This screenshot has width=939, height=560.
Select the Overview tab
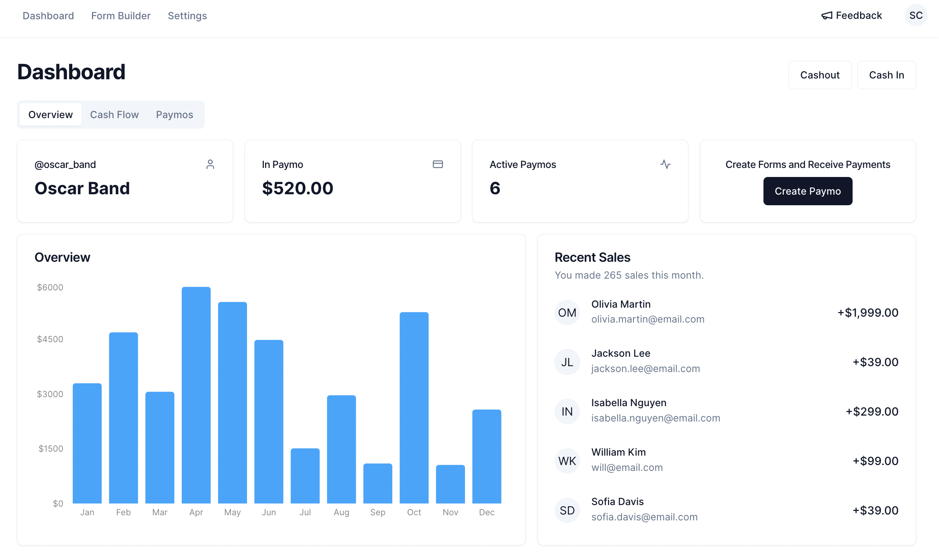(x=51, y=115)
